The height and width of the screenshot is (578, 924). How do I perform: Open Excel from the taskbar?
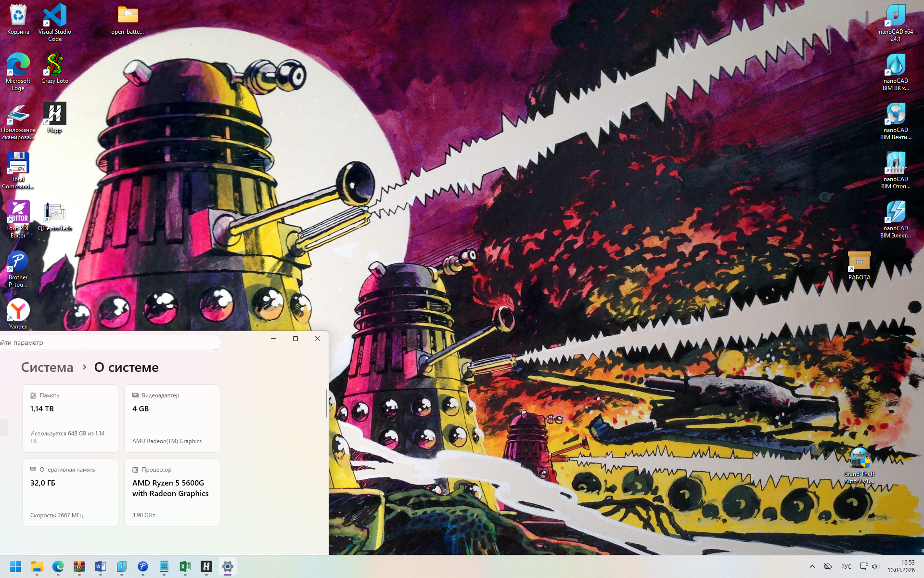(x=185, y=566)
